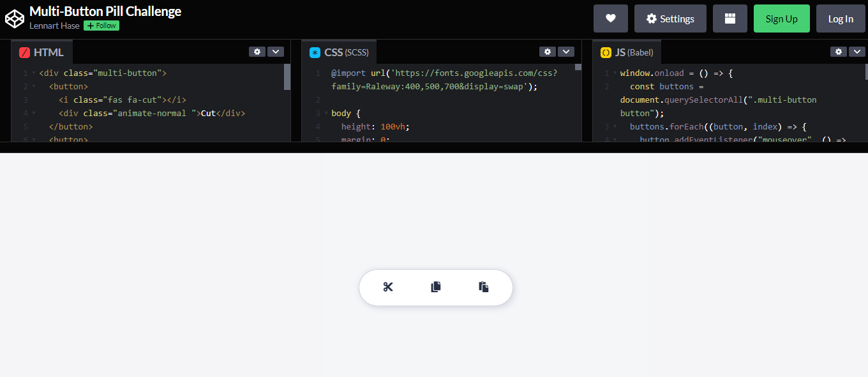
Task: Click the CodePen logo icon
Action: point(15,18)
